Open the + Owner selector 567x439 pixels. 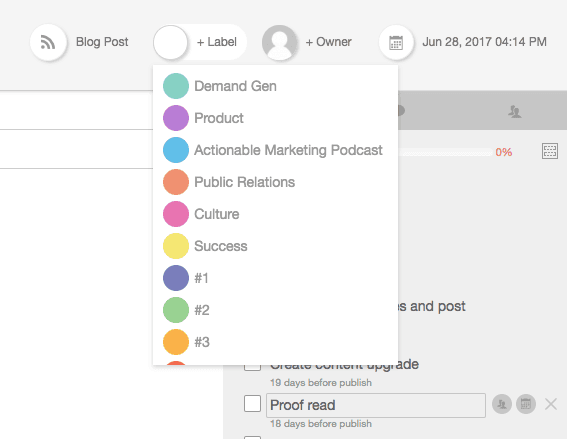click(x=328, y=42)
